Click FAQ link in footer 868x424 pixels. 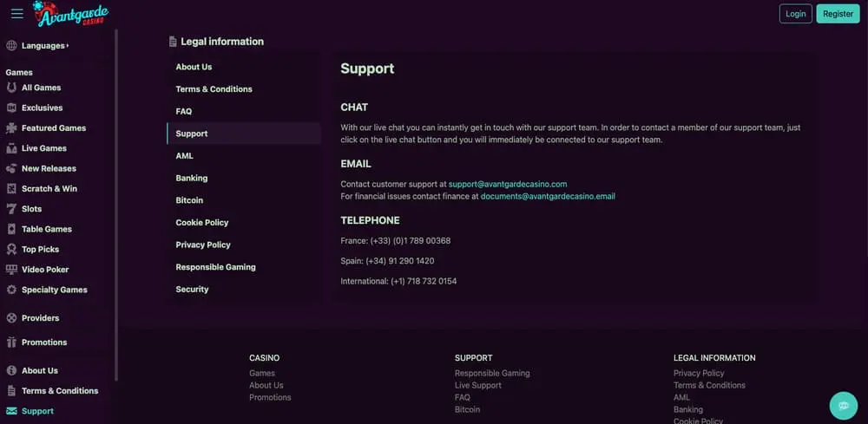(x=463, y=397)
